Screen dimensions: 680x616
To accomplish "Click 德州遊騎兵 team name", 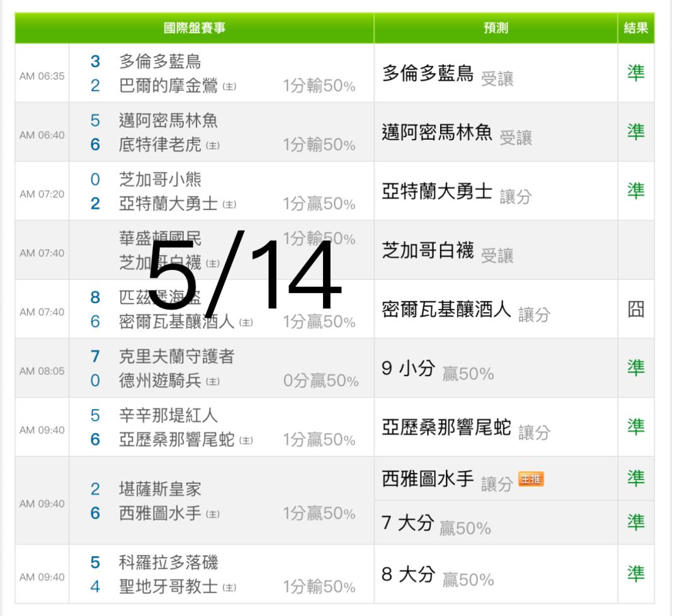I will tap(160, 381).
